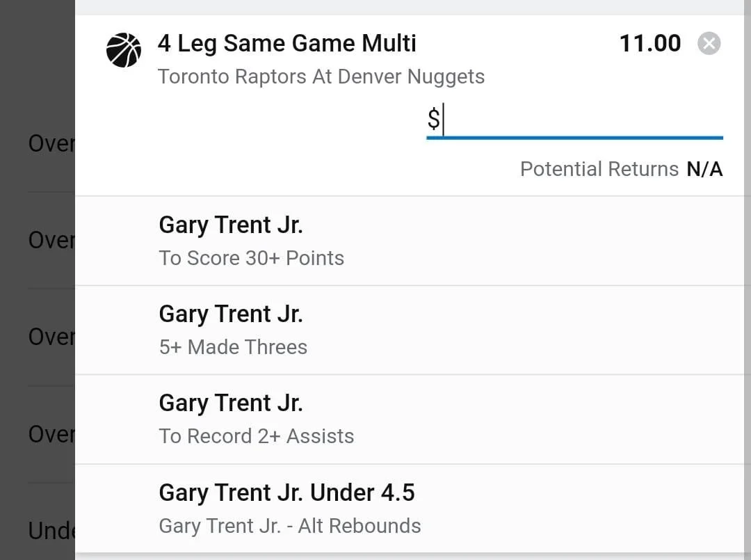Select the 4 Leg Same Game Multi title

coord(287,44)
